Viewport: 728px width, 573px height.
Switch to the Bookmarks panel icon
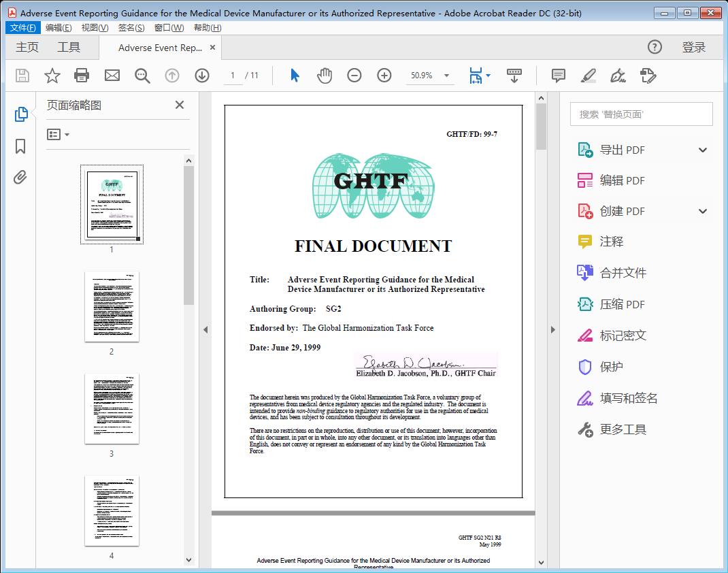click(x=20, y=146)
